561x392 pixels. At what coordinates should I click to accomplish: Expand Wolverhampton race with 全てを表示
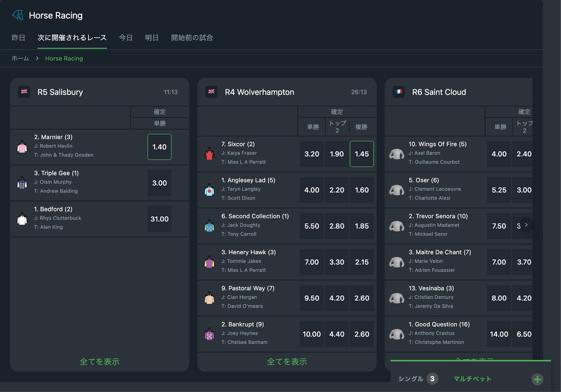pyautogui.click(x=287, y=362)
